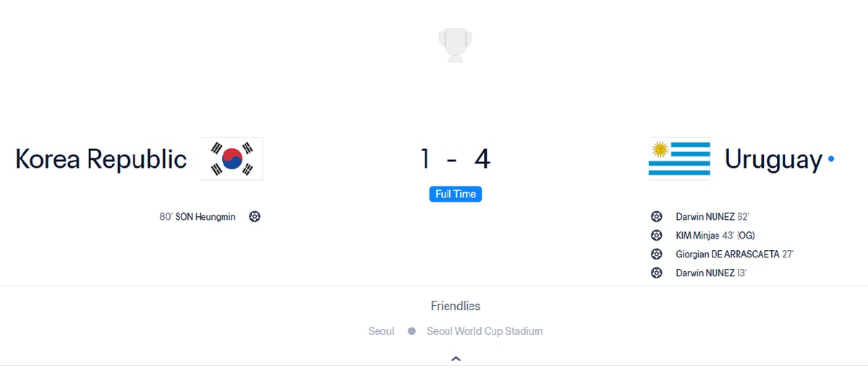Click goal icon beside KIM Minjae own goal
Viewport: 868px width, 368px height.
657,235
